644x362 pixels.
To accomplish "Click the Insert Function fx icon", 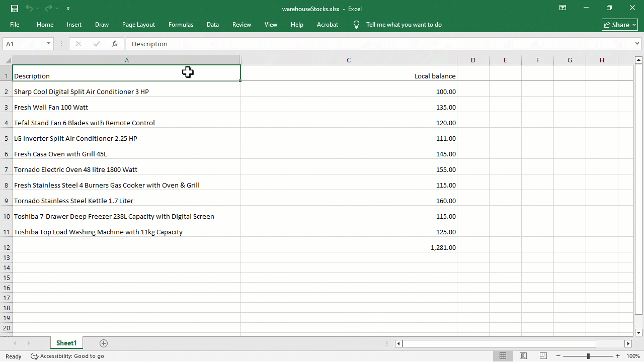I will pos(115,44).
